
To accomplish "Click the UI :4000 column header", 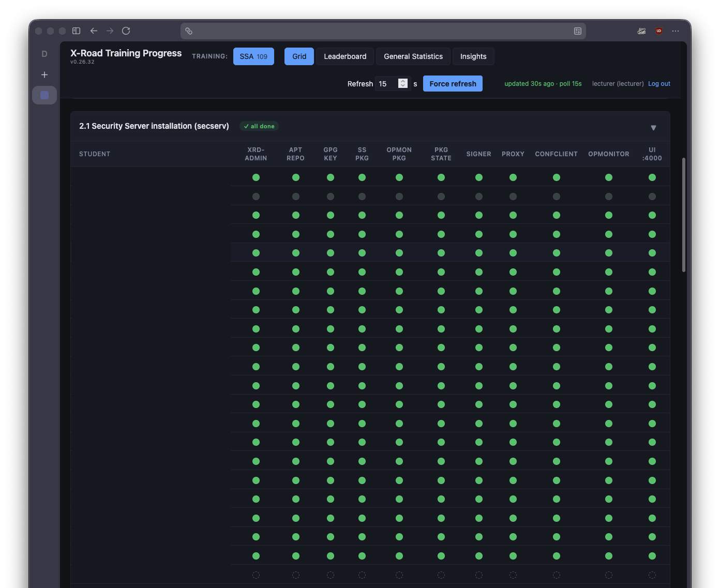I will point(652,154).
